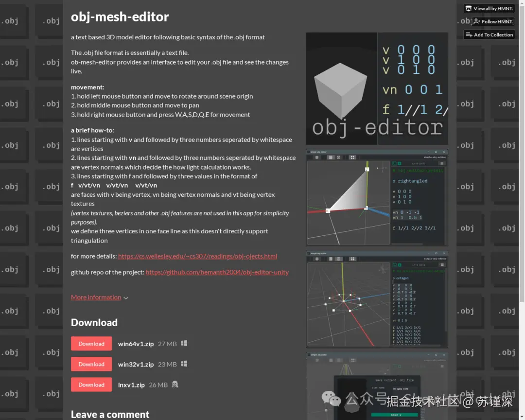Open the save dialog screenshot

click(377, 386)
